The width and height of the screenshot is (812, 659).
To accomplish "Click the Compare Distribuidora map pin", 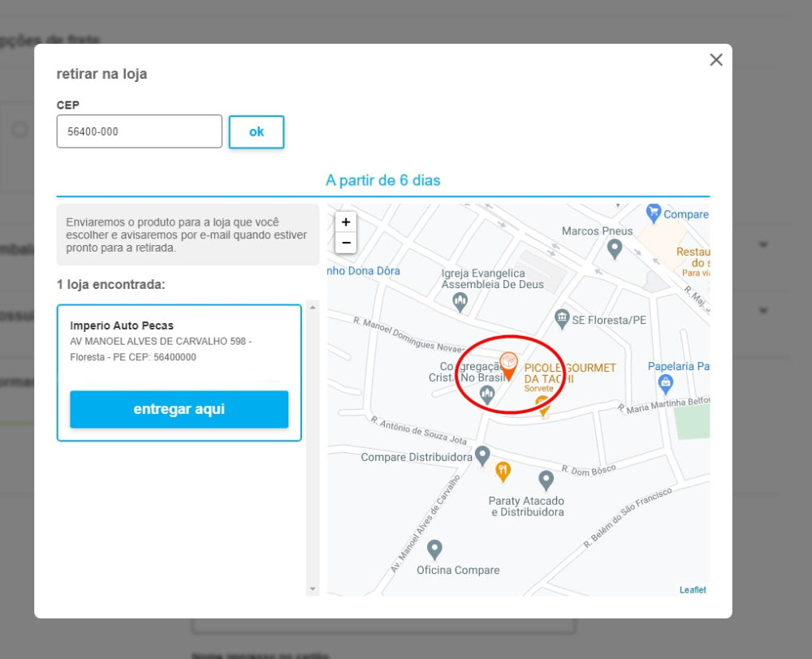I will (482, 455).
